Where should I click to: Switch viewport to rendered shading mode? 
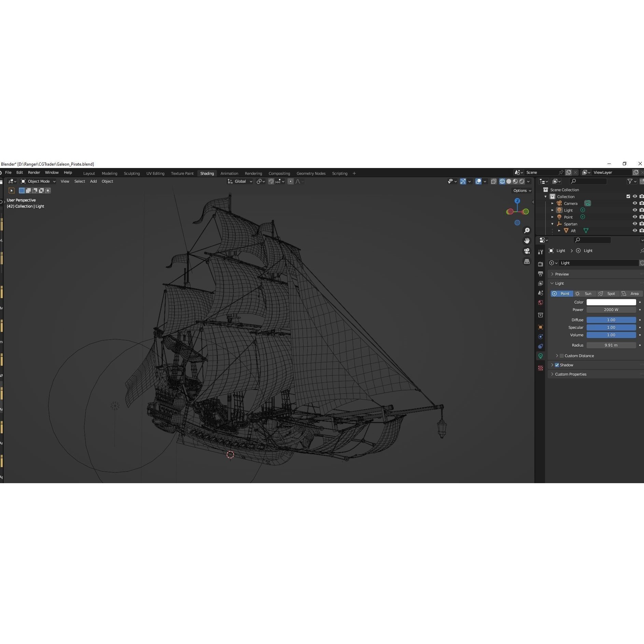click(522, 181)
